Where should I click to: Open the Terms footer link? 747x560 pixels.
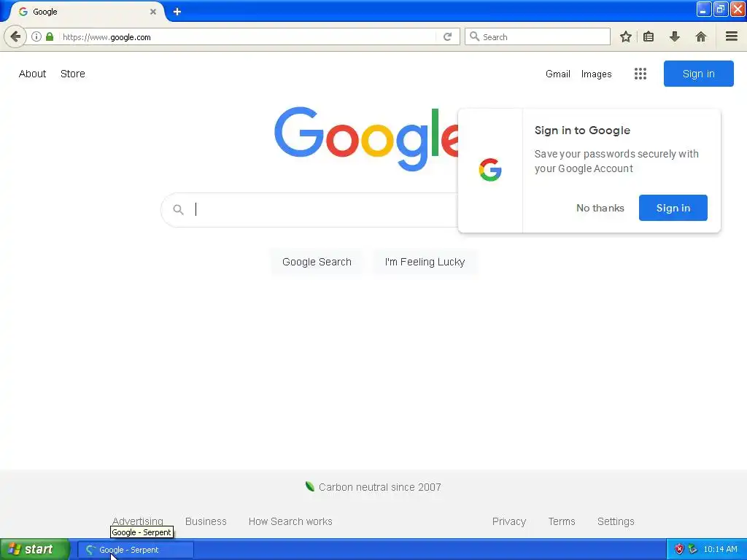(x=562, y=521)
